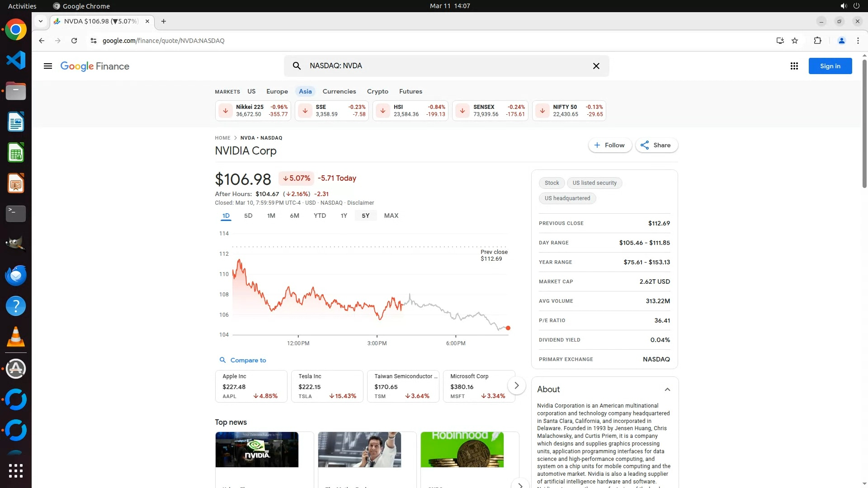
Task: Select the 5D chart range
Action: (x=248, y=216)
